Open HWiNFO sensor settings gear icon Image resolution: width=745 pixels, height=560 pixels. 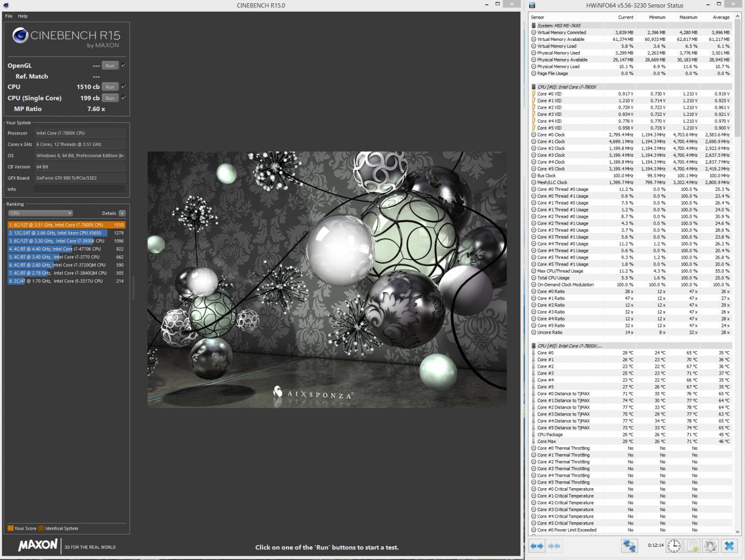pyautogui.click(x=710, y=546)
